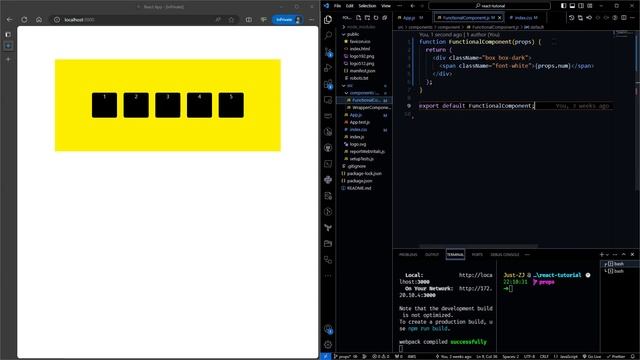Maximize the terminal panel with the chevron
The width and height of the screenshot is (640, 360).
click(x=624, y=255)
